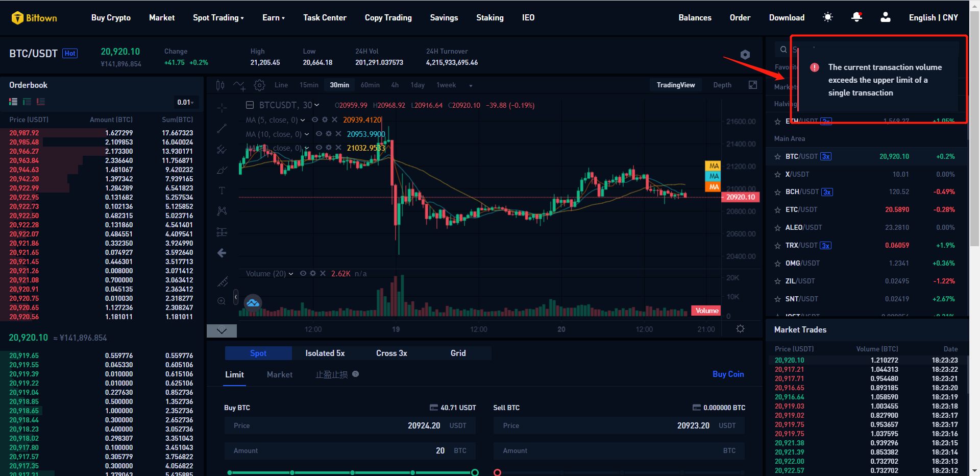
Task: Click the back arrow in drawing toolbar
Action: pos(222,253)
